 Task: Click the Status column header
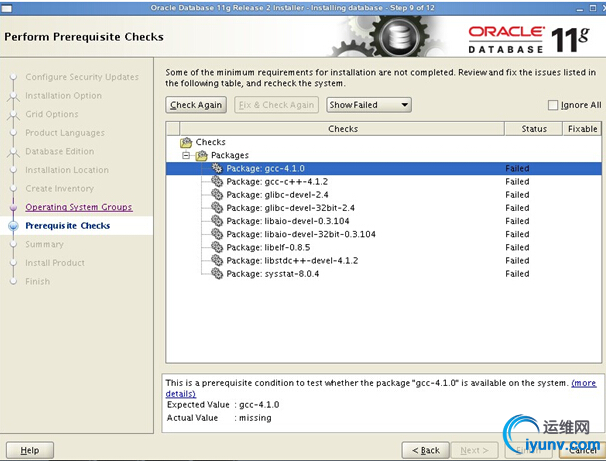[533, 129]
